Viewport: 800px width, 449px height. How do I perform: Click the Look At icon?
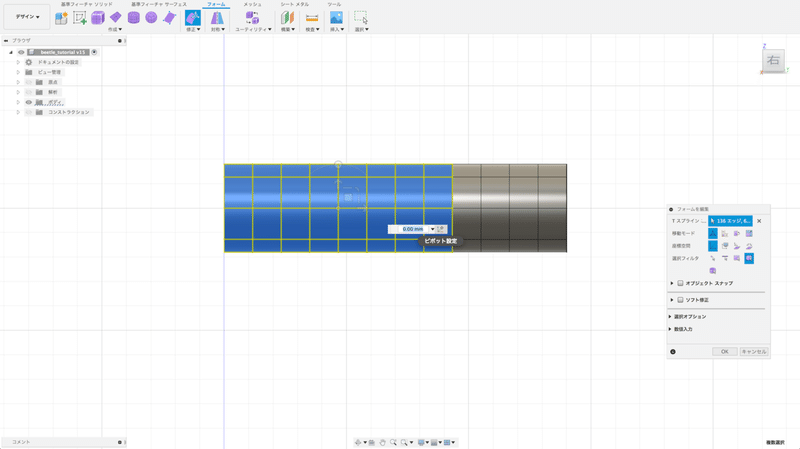[372, 442]
